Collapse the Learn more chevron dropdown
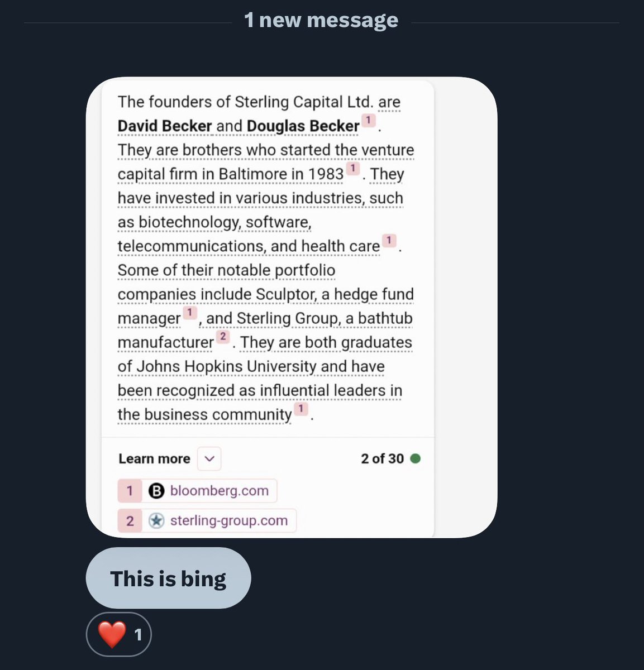This screenshot has height=670, width=644. click(209, 458)
